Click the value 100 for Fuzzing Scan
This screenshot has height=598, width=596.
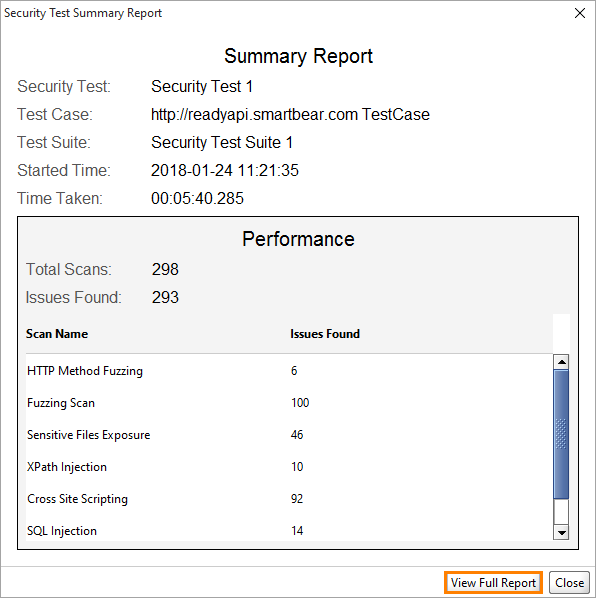pyautogui.click(x=300, y=403)
